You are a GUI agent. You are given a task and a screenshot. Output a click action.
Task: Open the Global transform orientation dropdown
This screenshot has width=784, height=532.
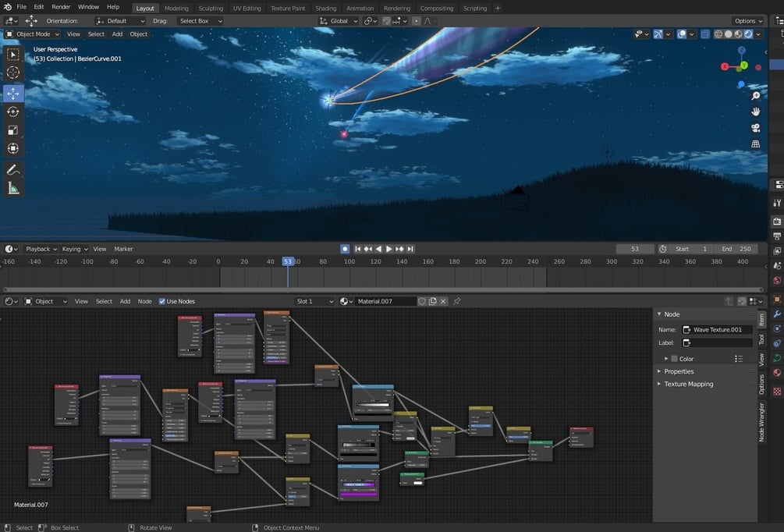click(339, 21)
